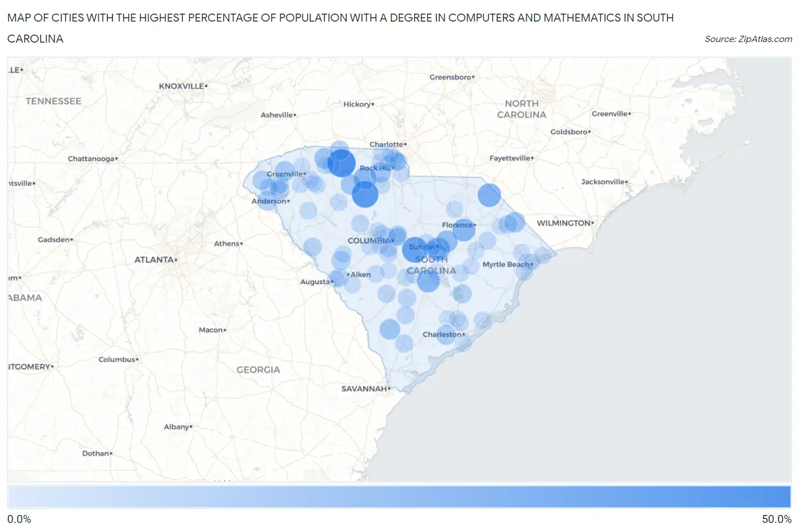Click the large dark bubble west of Rock Hill
This screenshot has width=799, height=532.
pos(342,163)
